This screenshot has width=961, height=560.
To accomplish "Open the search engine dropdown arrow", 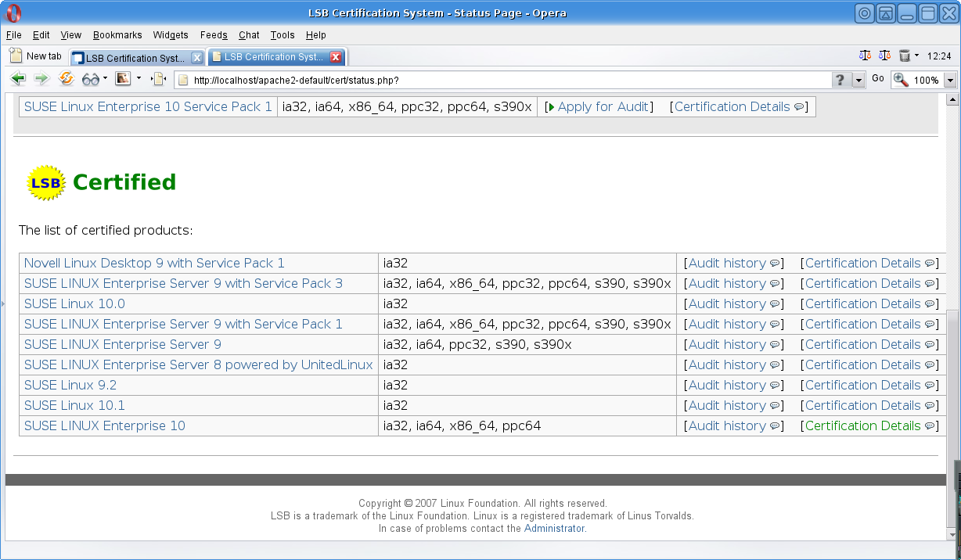I will [x=858, y=80].
